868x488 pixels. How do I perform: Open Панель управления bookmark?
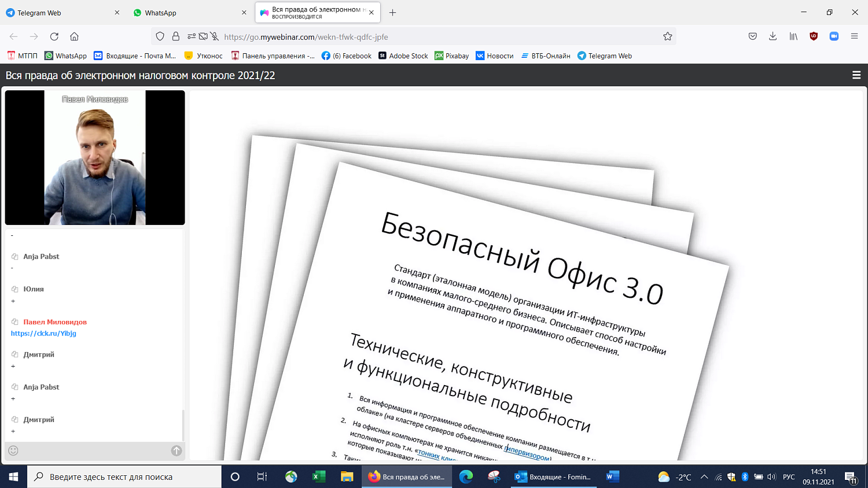[273, 56]
